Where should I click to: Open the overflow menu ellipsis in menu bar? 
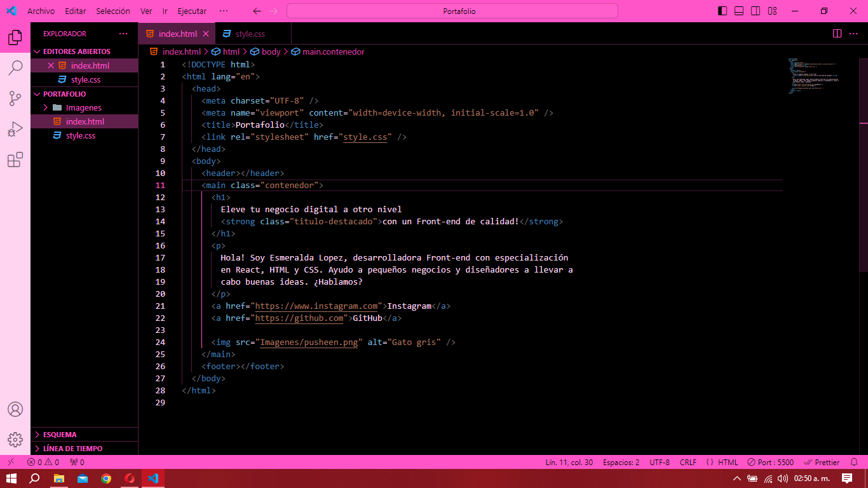coord(224,11)
